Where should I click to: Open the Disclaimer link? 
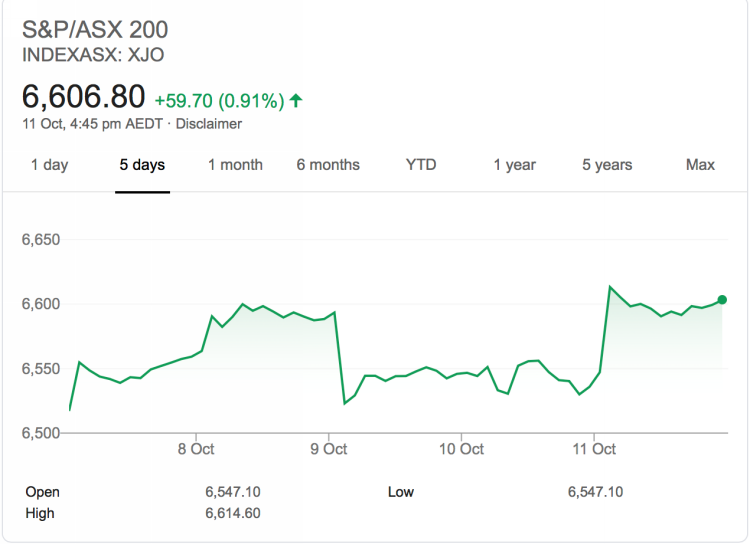[x=210, y=124]
